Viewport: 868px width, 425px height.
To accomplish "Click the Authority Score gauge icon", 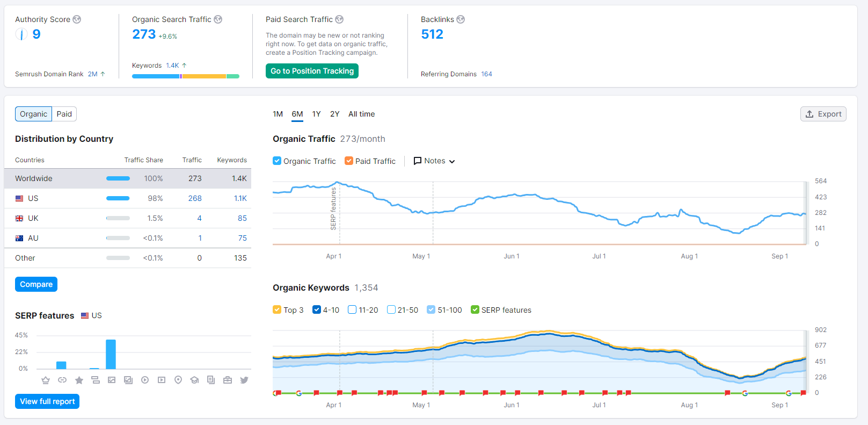I will pos(21,34).
